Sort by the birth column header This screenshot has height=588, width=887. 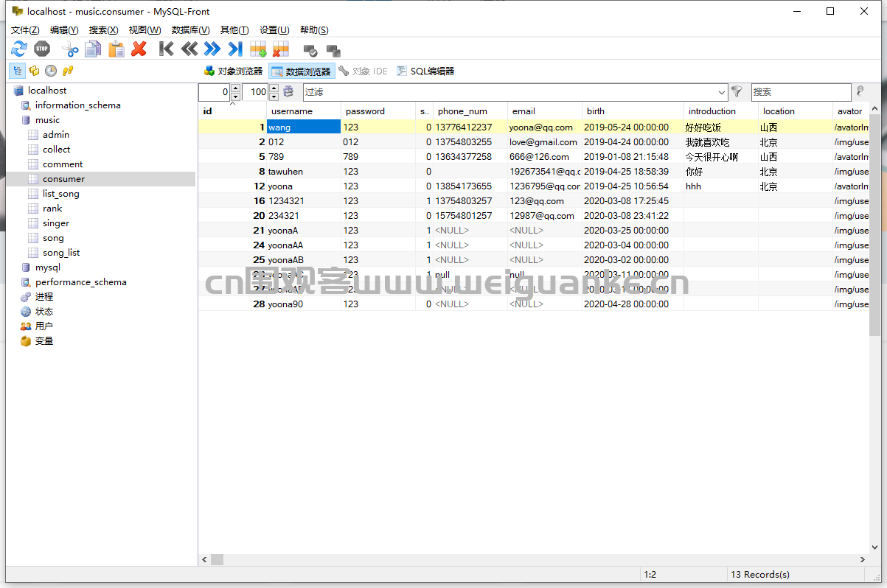tap(633, 111)
